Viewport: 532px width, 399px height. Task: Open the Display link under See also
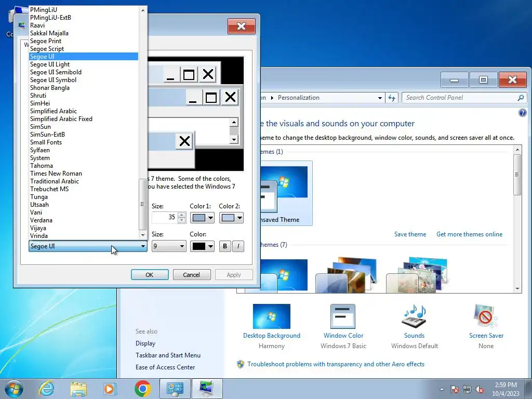[145, 343]
